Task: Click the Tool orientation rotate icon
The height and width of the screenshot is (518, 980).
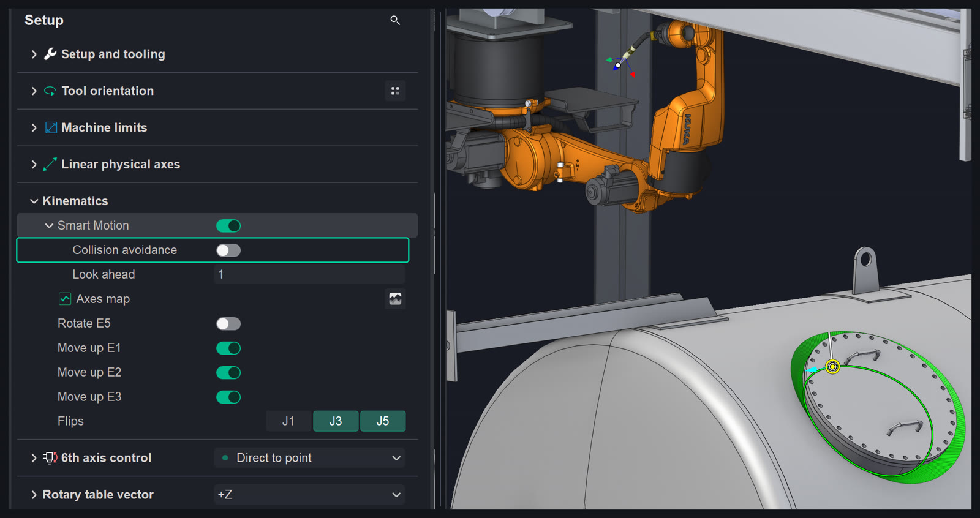Action: [50, 91]
